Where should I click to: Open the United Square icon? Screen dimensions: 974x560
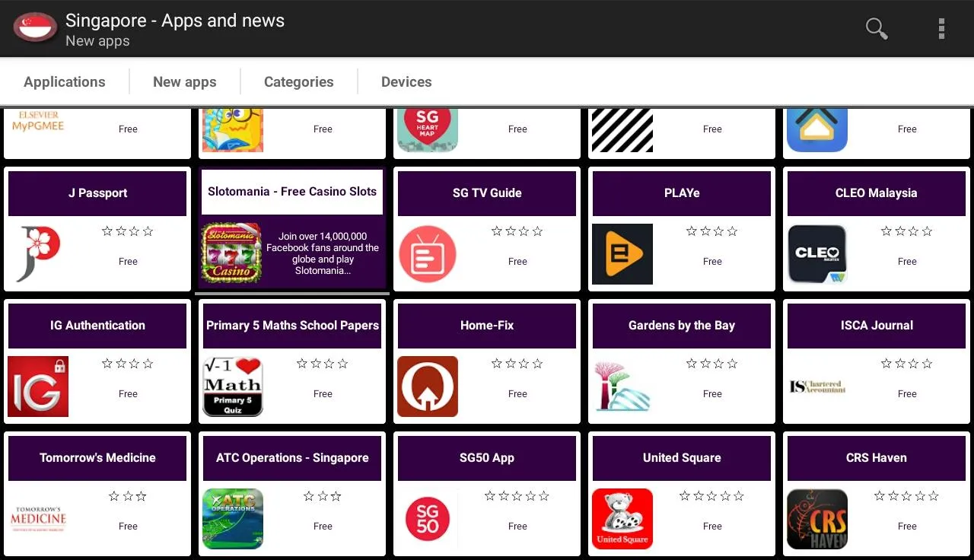(622, 519)
